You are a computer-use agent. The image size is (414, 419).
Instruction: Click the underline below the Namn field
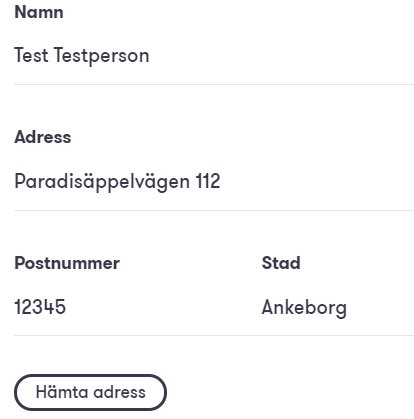coord(214,85)
